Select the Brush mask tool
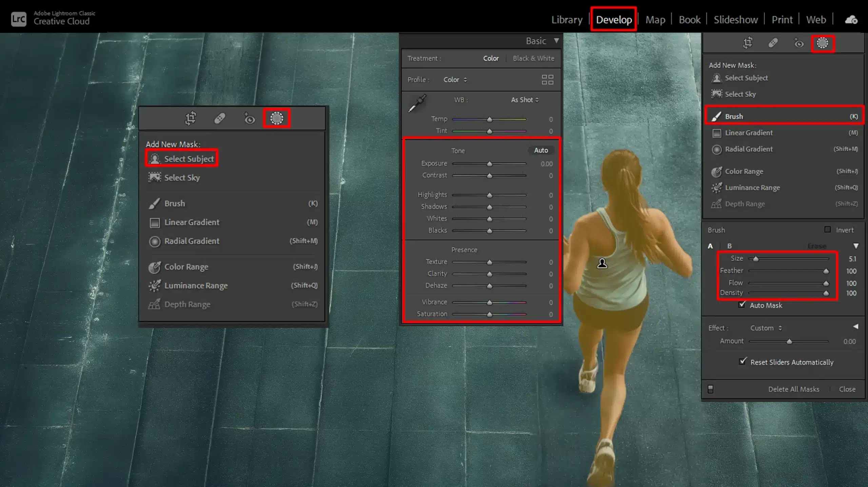 [734, 116]
